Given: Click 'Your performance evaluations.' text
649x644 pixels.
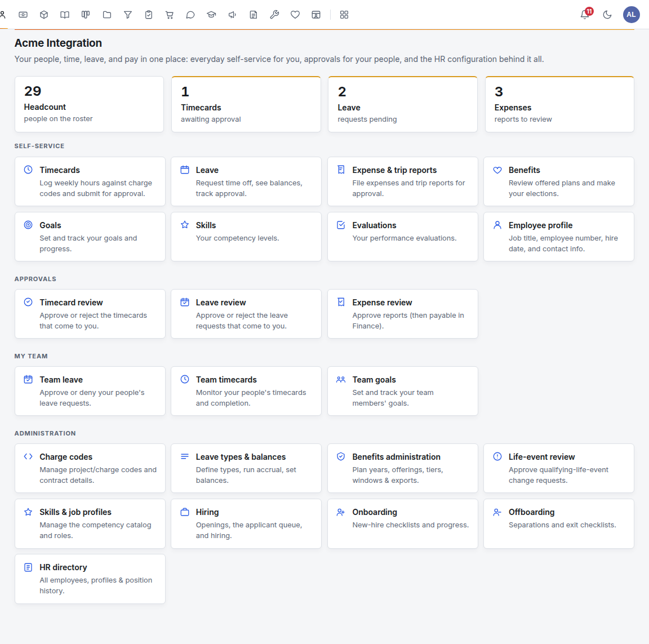Looking at the screenshot, I should (x=404, y=238).
